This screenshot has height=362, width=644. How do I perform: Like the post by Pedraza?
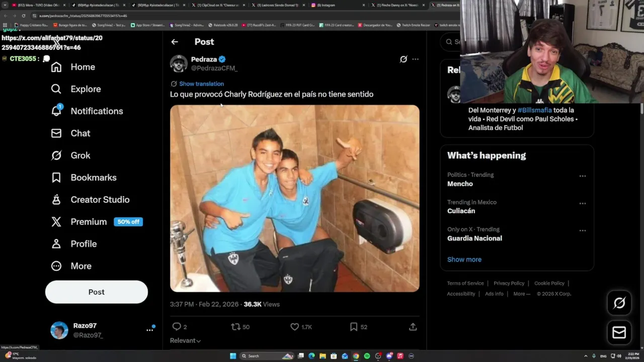point(295,327)
